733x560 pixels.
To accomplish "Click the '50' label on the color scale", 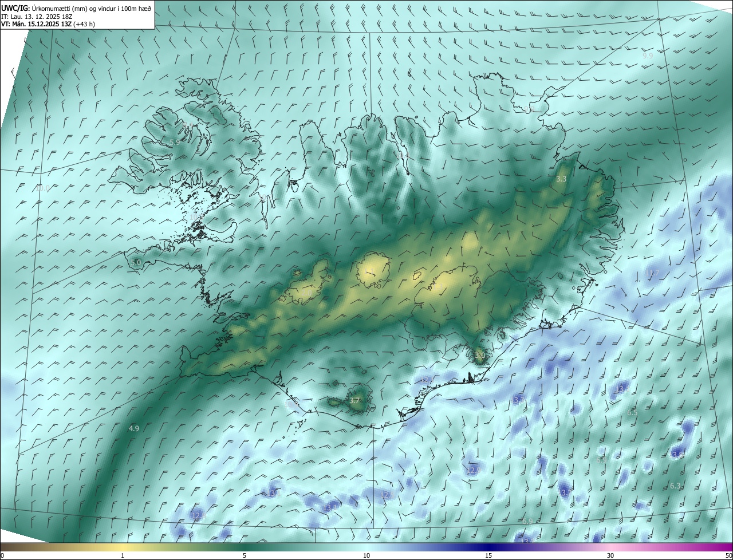I will [728, 555].
